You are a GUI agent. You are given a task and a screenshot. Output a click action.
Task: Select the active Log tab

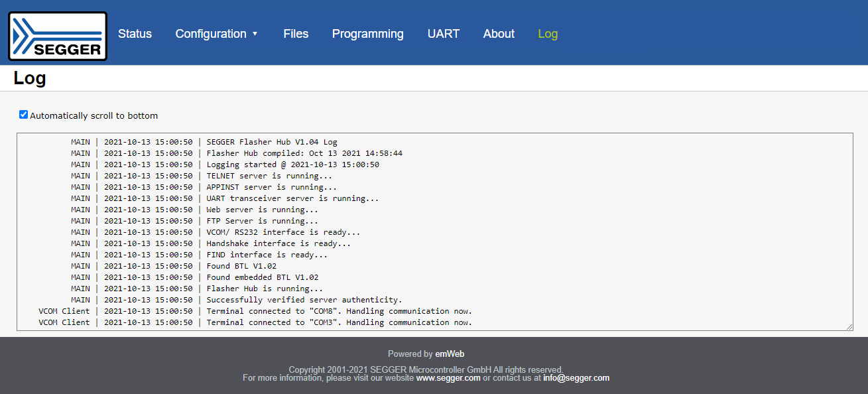click(x=548, y=34)
